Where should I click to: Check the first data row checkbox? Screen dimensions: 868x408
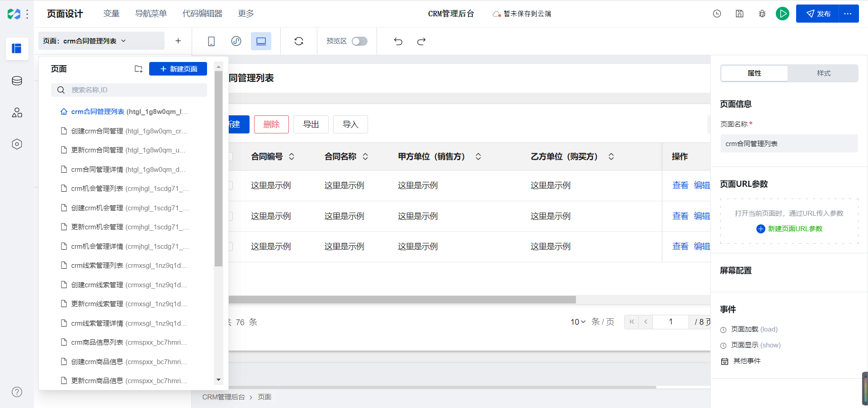pos(230,185)
